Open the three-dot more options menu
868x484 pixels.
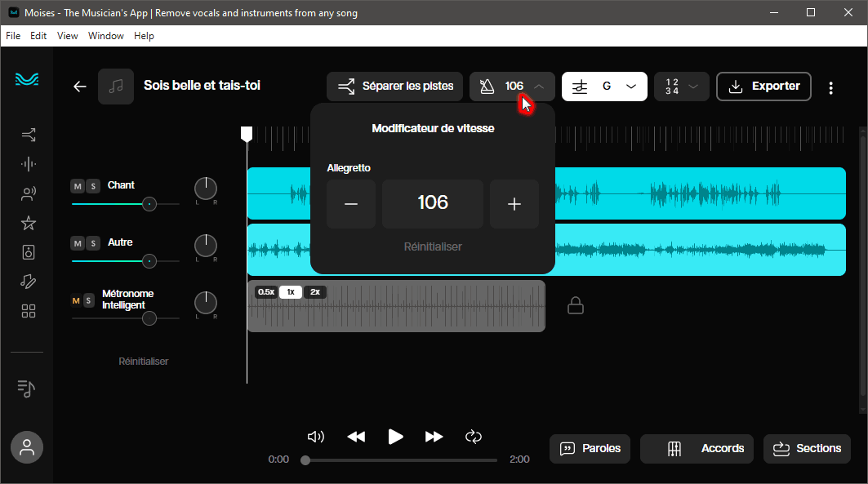[x=831, y=88]
